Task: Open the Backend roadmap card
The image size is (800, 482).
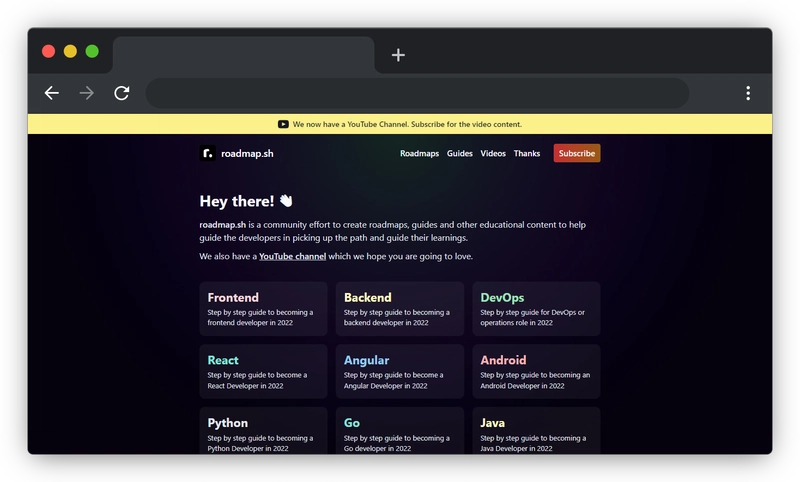Action: click(400, 309)
